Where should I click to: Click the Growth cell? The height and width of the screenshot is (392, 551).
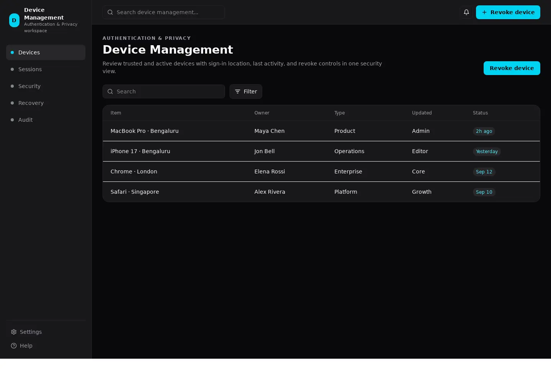pyautogui.click(x=422, y=192)
